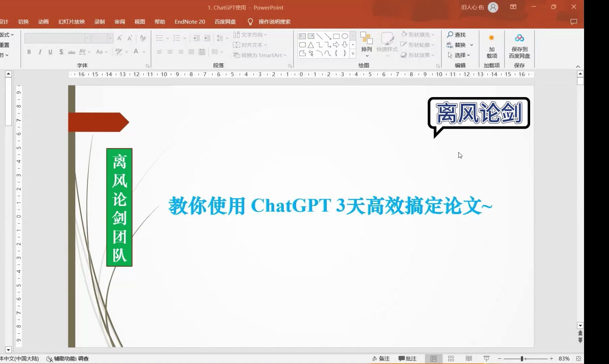
Task: Open the 选择 select dropdown
Action: coord(459,55)
